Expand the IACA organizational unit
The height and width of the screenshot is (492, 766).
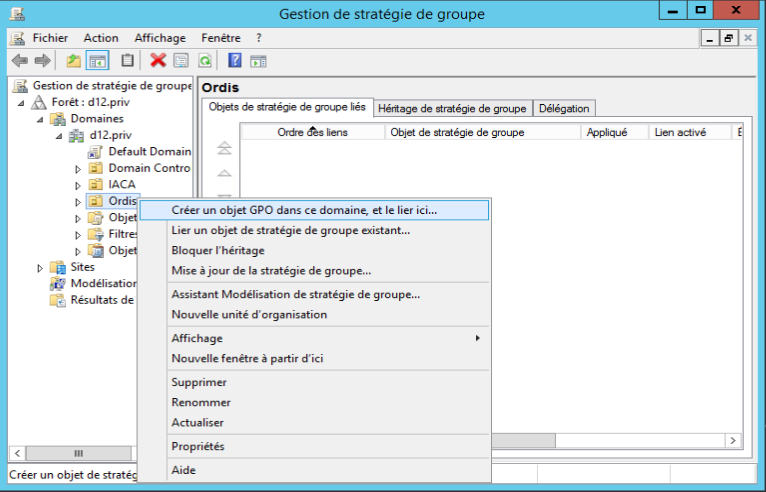click(78, 185)
